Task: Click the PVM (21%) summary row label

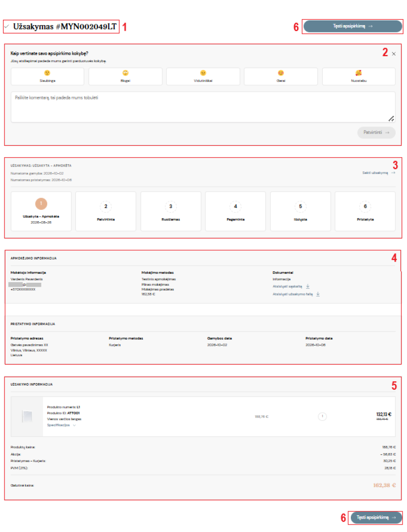Action: (19, 468)
